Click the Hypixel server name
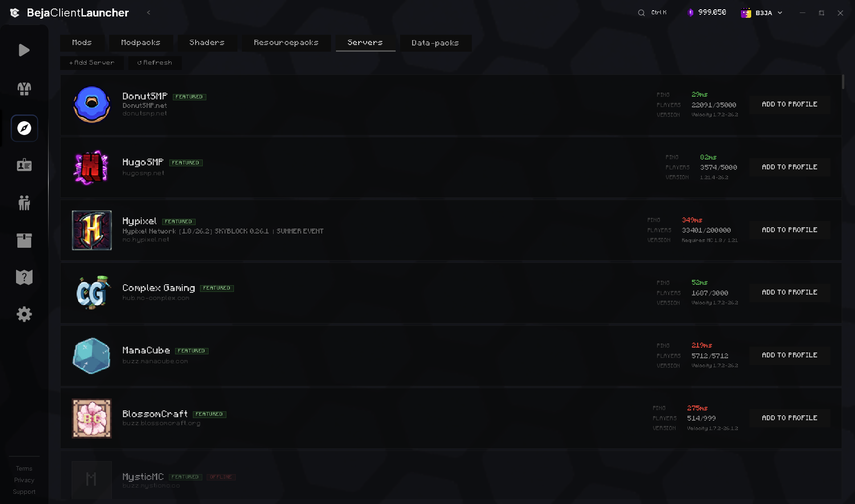Viewport: 855px width, 504px height. coord(139,221)
